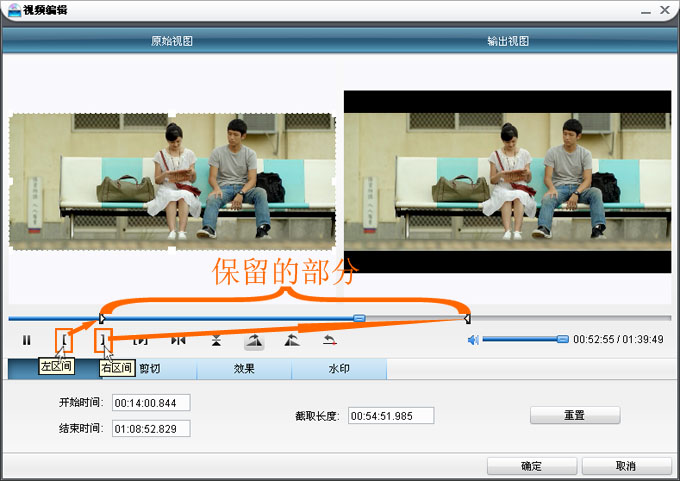Select the start trim marker on timeline
680x481 pixels.
(101, 319)
